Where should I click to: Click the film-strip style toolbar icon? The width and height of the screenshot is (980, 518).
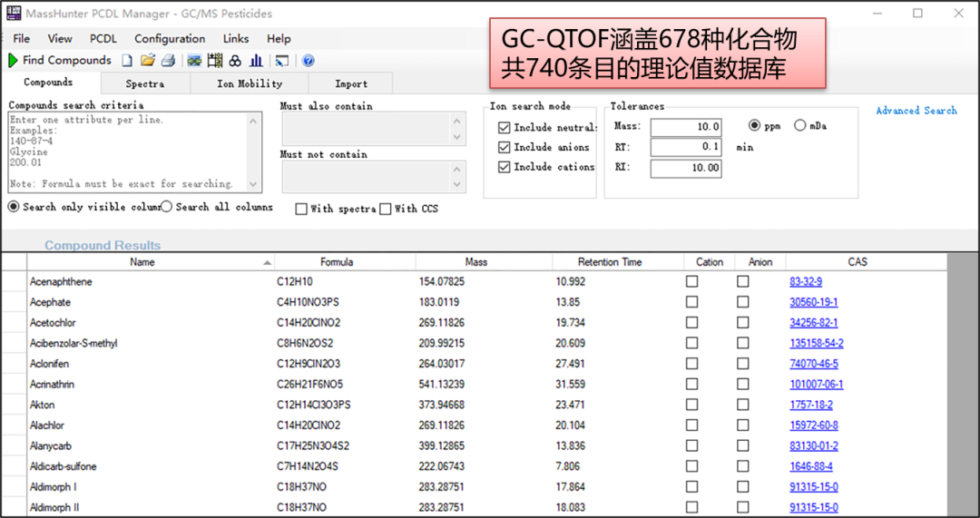pyautogui.click(x=215, y=61)
